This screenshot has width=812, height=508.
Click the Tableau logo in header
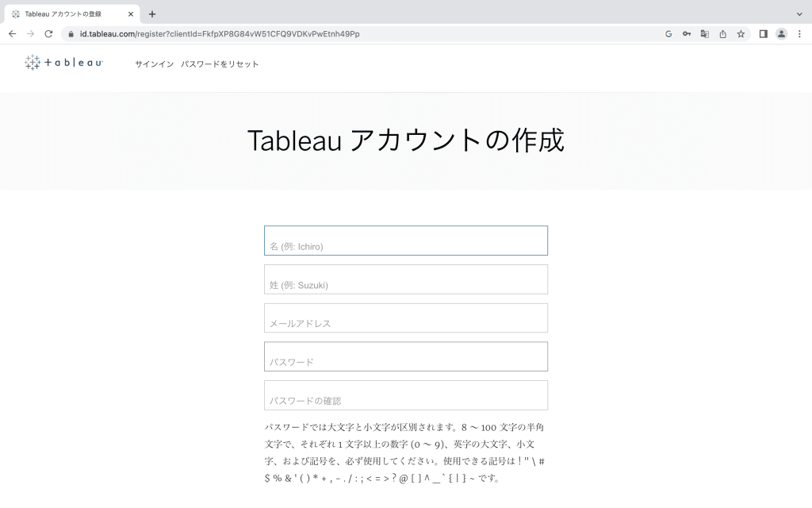tap(63, 63)
